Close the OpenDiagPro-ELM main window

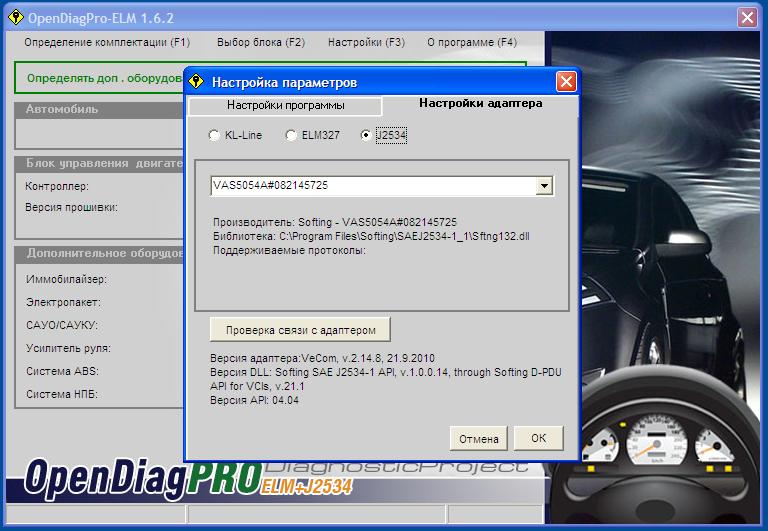(747, 18)
